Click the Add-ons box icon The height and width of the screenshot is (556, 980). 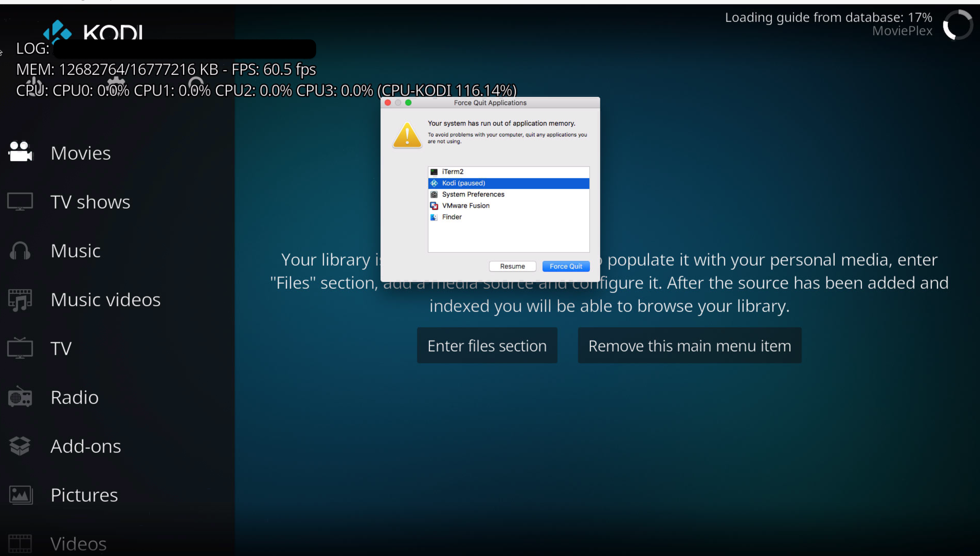(x=20, y=446)
